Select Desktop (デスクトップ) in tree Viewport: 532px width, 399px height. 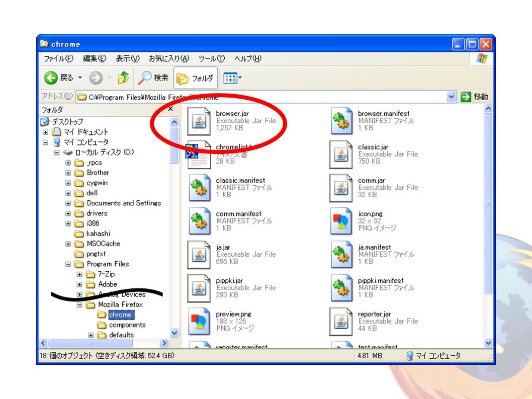(67, 122)
